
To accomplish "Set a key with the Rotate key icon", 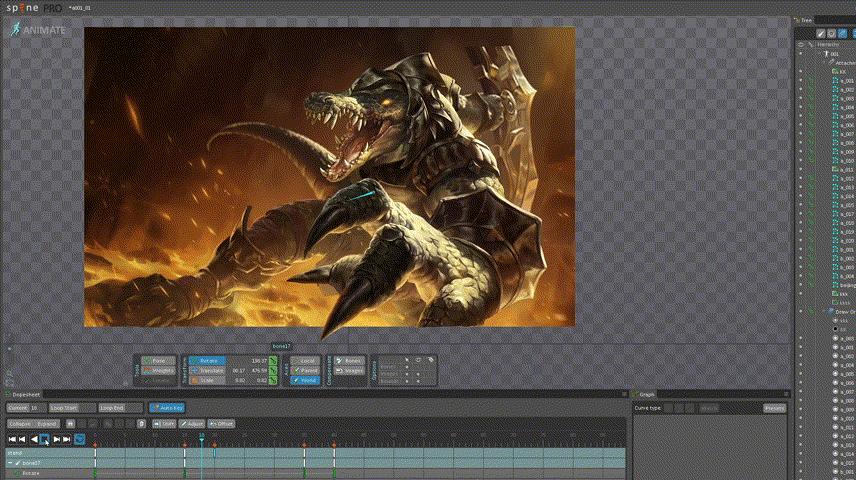I will [x=273, y=360].
